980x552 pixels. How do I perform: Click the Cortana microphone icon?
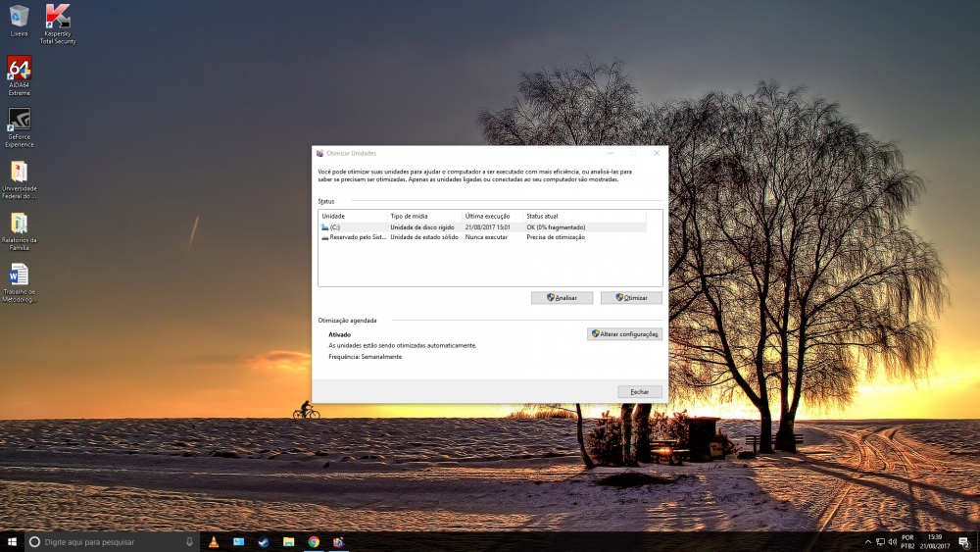(x=189, y=541)
